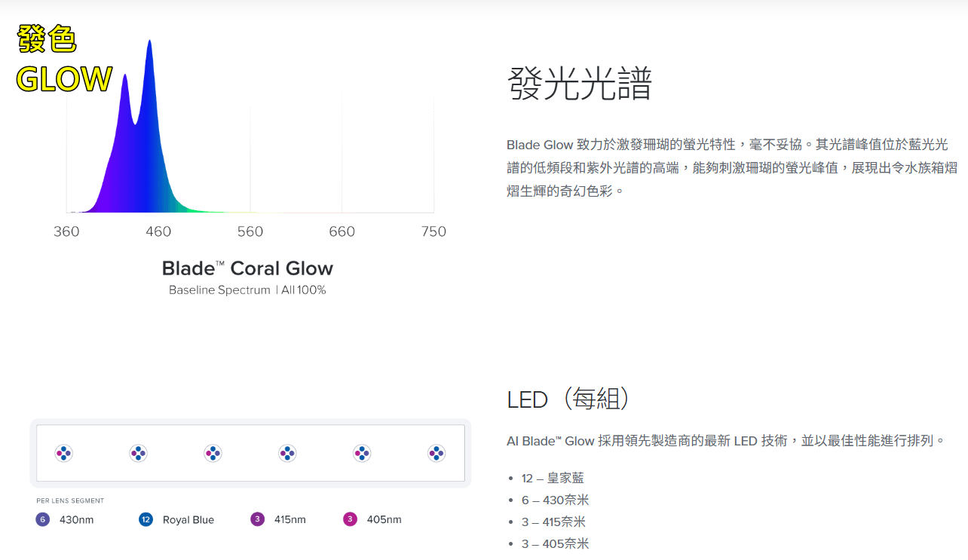This screenshot has width=968, height=560.
Task: Click the 發光光譜 heading
Action: [579, 84]
